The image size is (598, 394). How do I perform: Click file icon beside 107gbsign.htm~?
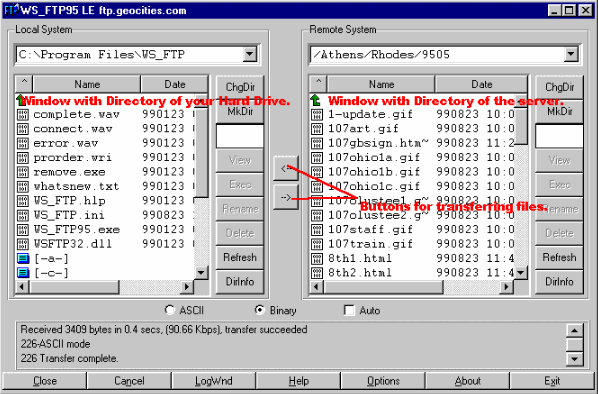317,143
